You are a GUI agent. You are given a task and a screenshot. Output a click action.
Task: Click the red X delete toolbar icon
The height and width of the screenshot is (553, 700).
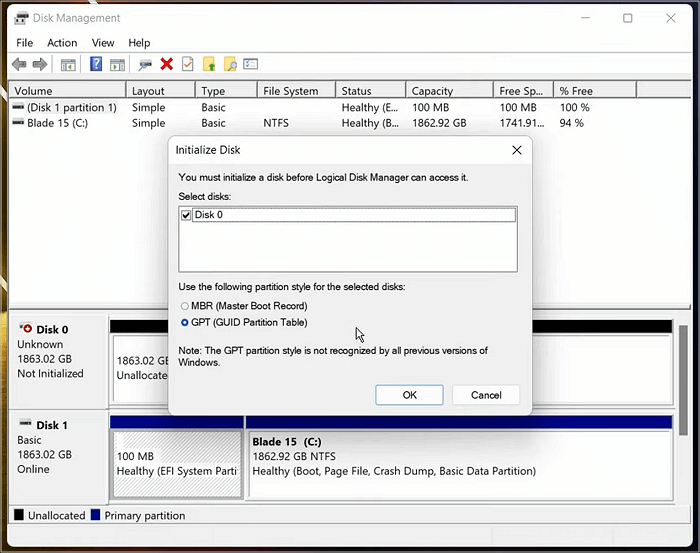click(x=166, y=65)
